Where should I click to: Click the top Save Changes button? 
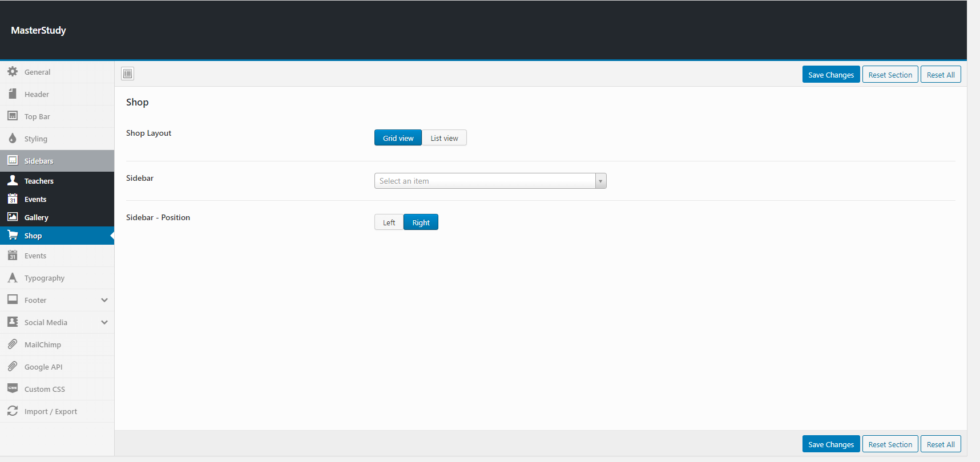coord(830,75)
